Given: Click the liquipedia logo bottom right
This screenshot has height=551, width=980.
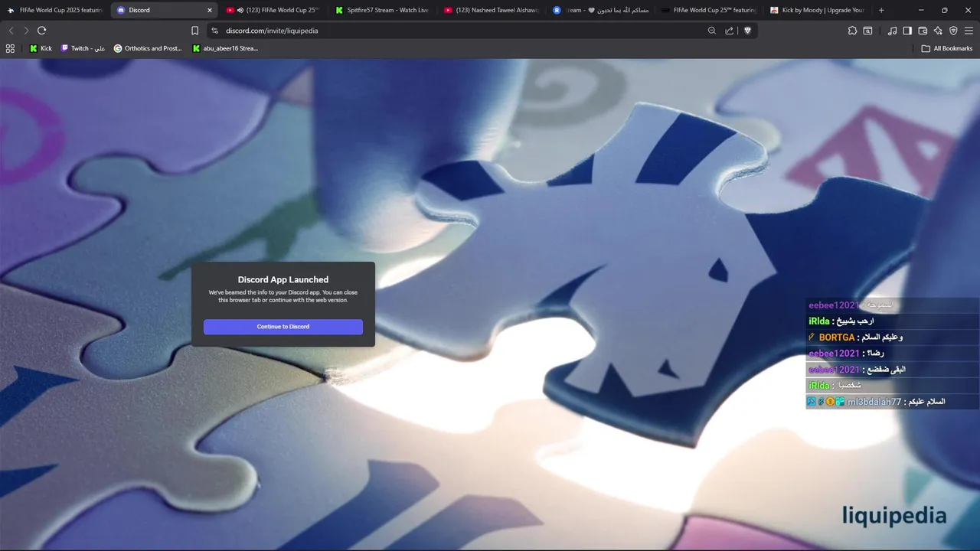Looking at the screenshot, I should (894, 515).
